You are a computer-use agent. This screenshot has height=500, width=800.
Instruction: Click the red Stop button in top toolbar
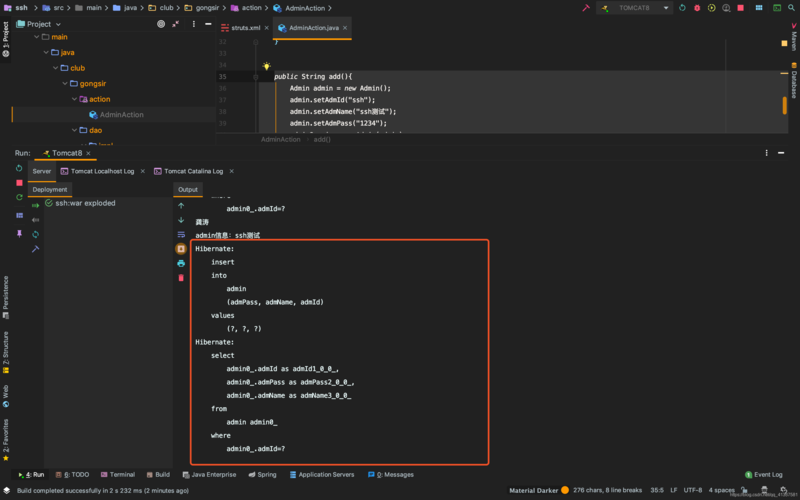tap(740, 8)
